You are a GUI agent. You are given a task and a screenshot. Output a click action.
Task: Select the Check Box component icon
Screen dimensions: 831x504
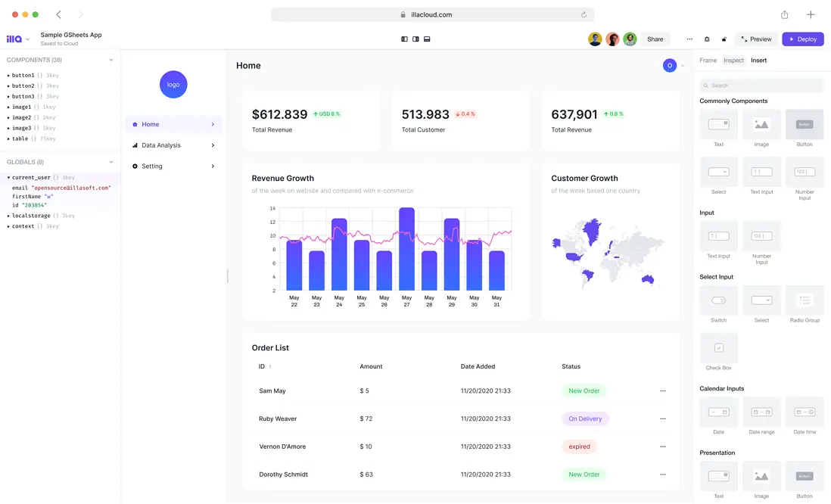[x=718, y=349]
